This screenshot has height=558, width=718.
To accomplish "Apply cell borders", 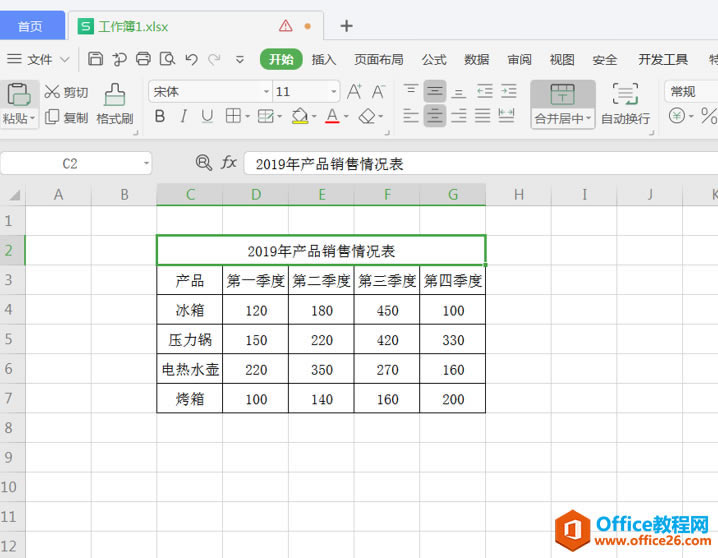I will [x=233, y=116].
